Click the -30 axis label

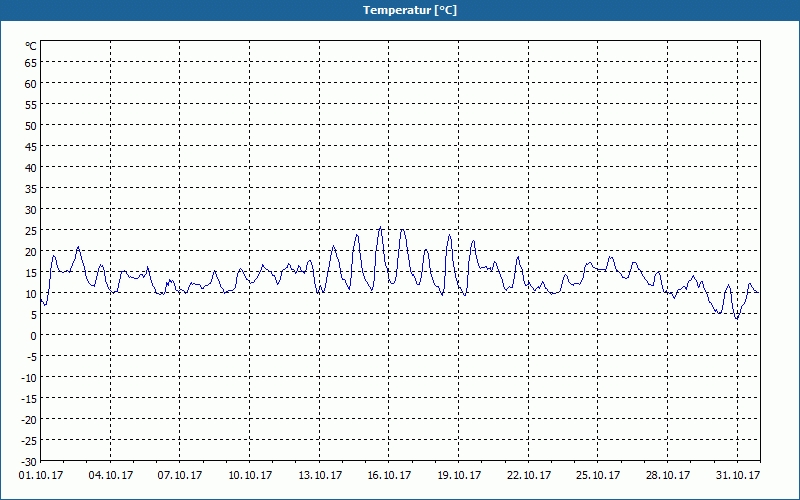[x=29, y=462]
